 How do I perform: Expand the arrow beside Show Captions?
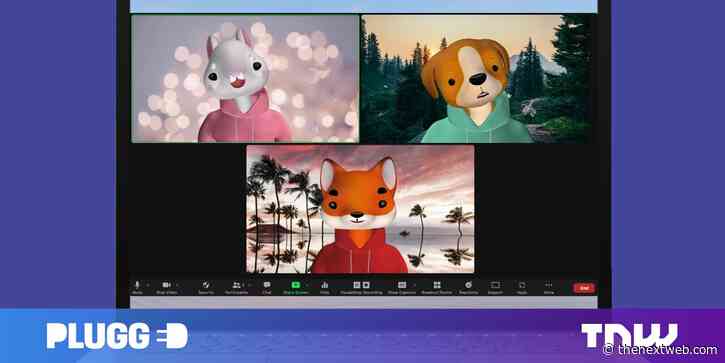[415, 285]
